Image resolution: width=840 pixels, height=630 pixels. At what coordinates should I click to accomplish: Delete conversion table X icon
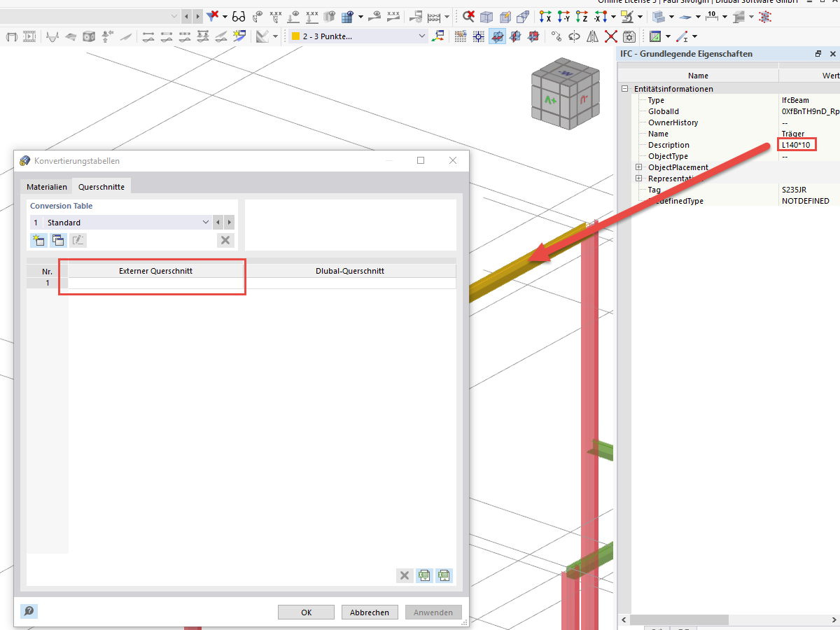pyautogui.click(x=225, y=240)
